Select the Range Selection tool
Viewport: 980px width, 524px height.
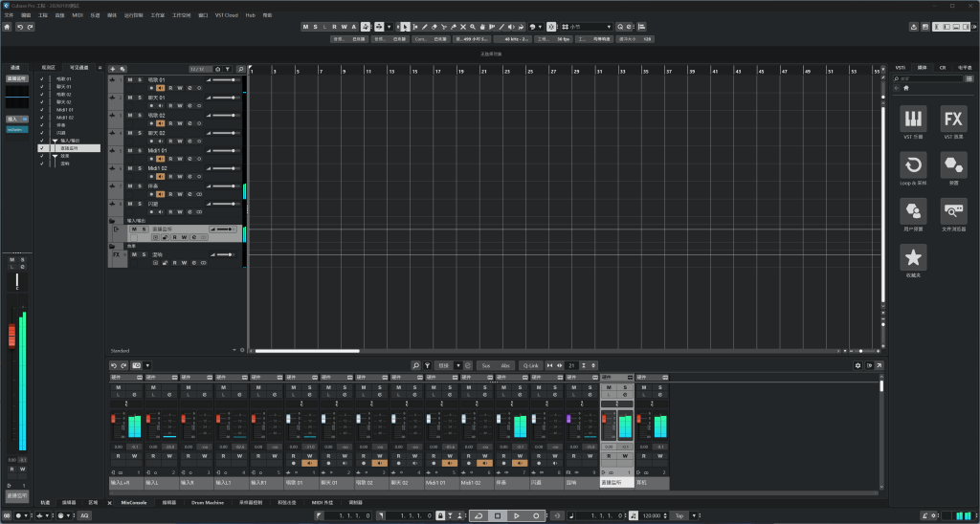(x=415, y=27)
